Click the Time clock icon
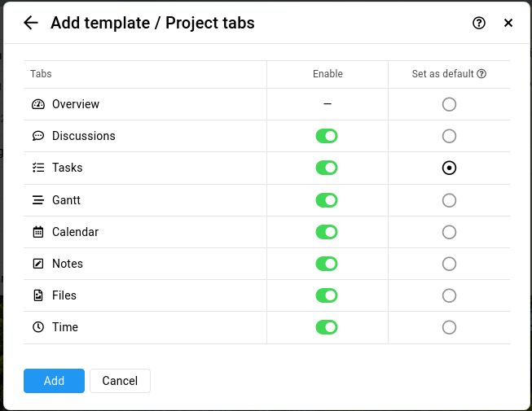This screenshot has width=532, height=411. [38, 327]
